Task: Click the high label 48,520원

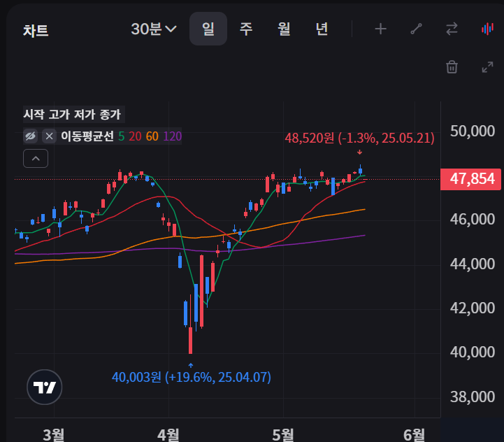Action: tap(359, 138)
